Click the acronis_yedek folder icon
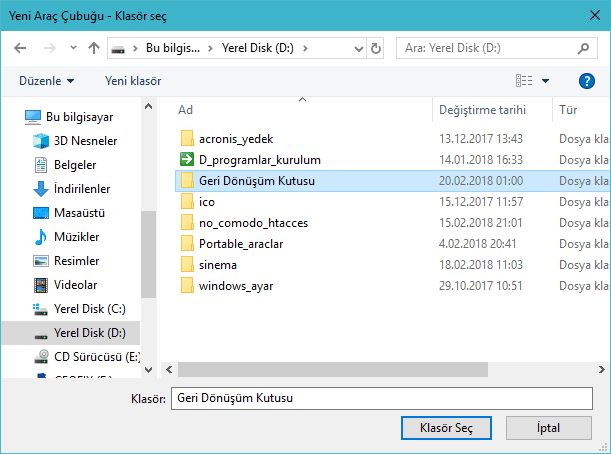Image resolution: width=611 pixels, height=454 pixels. pos(187,138)
